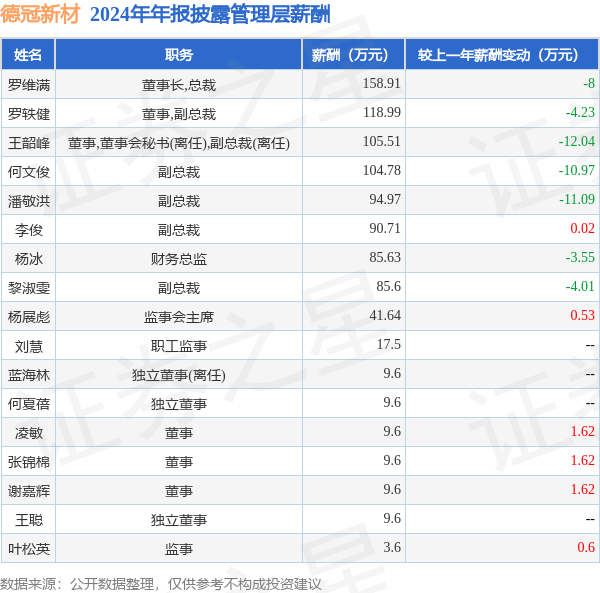Click the position 独立董事(离任)
Viewport: 600px width, 593px height.
click(179, 375)
